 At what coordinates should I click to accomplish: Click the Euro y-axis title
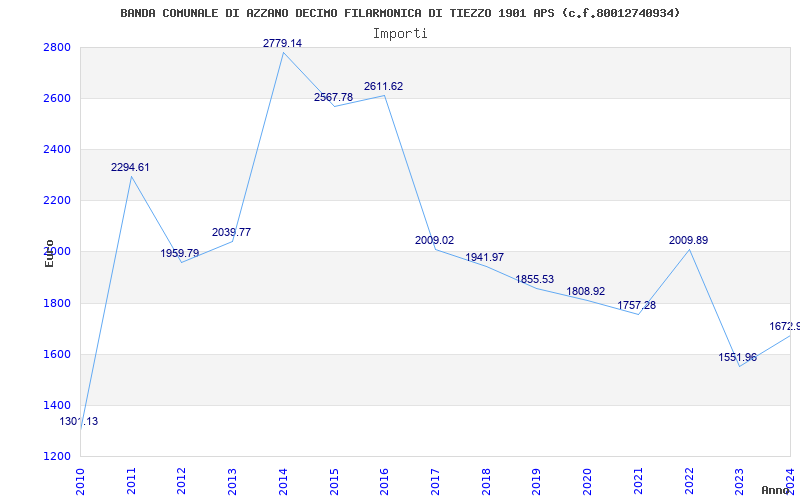coord(49,253)
